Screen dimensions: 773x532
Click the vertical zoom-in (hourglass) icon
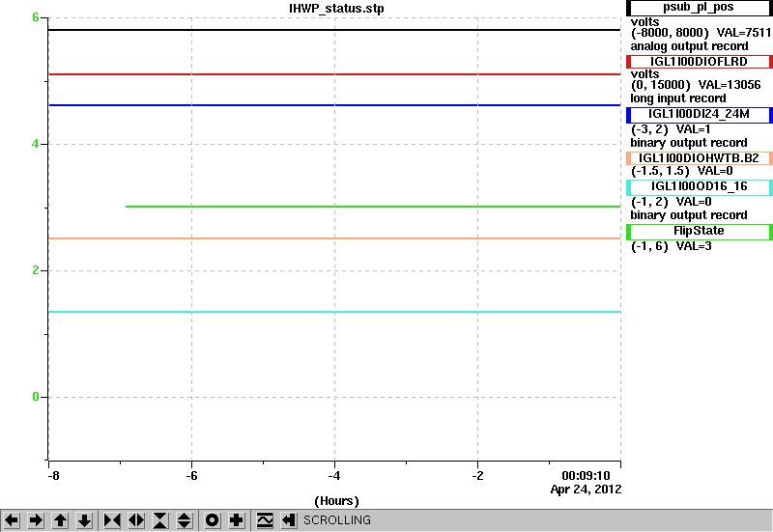point(160,520)
